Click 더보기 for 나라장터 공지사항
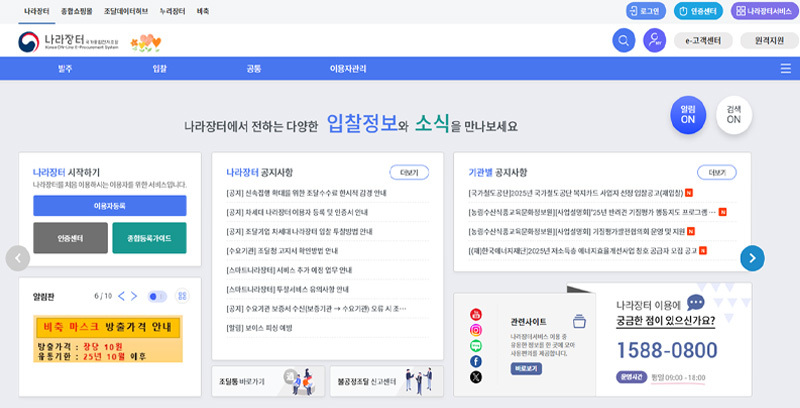 pos(409,172)
